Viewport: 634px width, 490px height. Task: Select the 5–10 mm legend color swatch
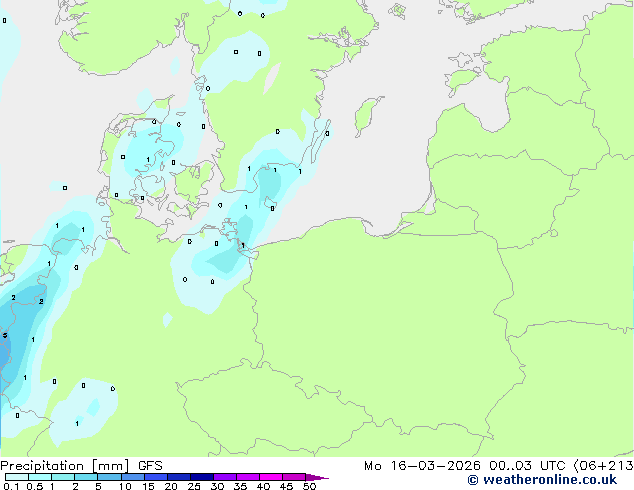[x=109, y=477]
